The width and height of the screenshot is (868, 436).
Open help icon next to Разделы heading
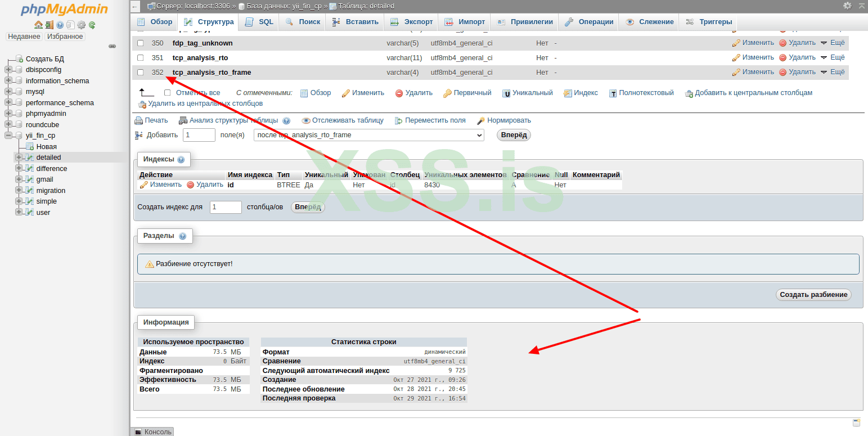click(x=182, y=236)
